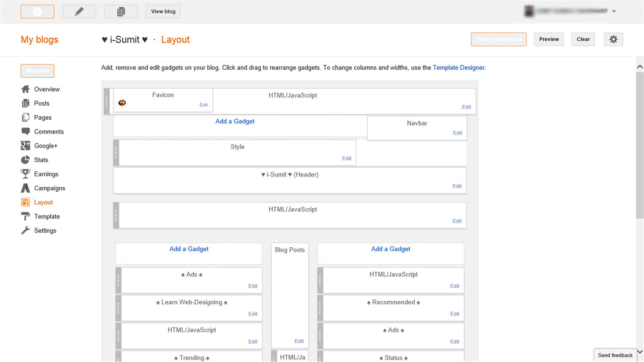The height and width of the screenshot is (362, 644).
Task: Click the Blogger home logo icon
Action: tap(38, 12)
